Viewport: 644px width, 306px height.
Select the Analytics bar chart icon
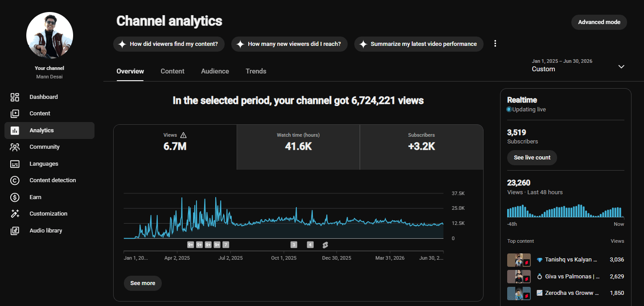15,131
